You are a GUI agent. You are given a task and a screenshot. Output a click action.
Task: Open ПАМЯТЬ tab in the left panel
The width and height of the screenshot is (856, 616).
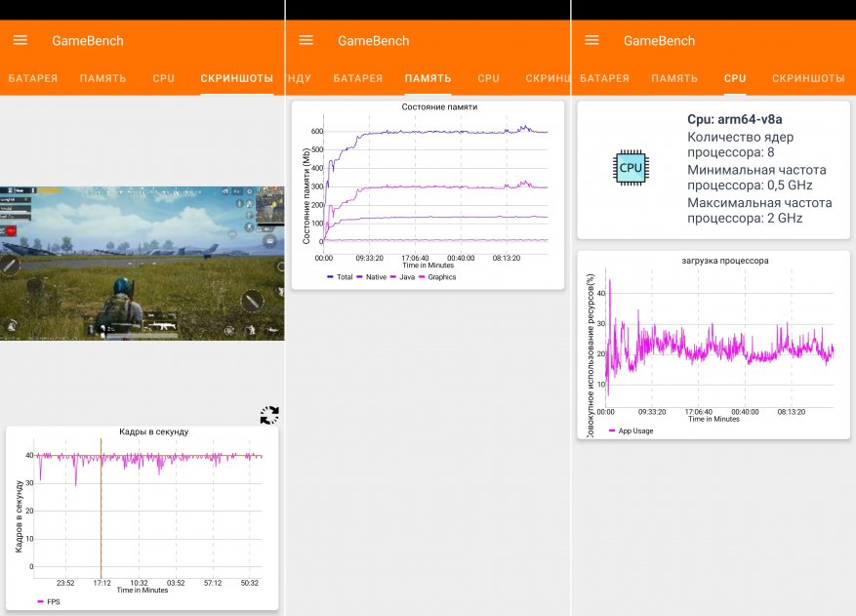coord(102,78)
